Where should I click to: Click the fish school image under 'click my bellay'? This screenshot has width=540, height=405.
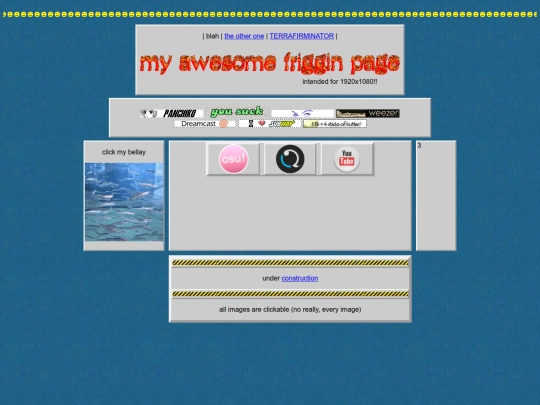[x=124, y=202]
